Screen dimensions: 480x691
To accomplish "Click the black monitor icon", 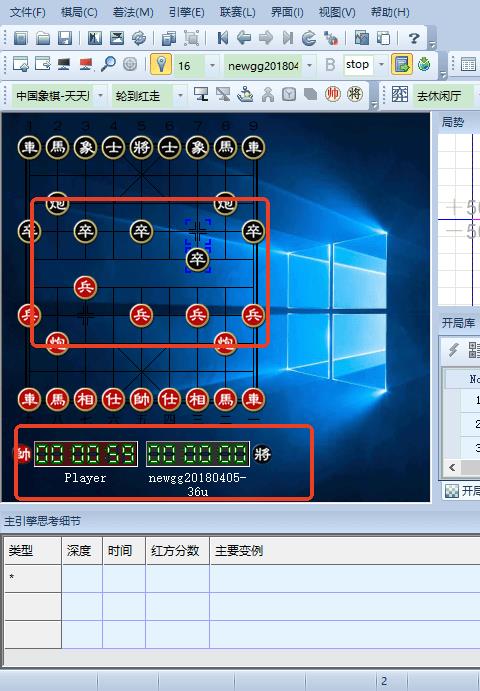I will (x=64, y=65).
